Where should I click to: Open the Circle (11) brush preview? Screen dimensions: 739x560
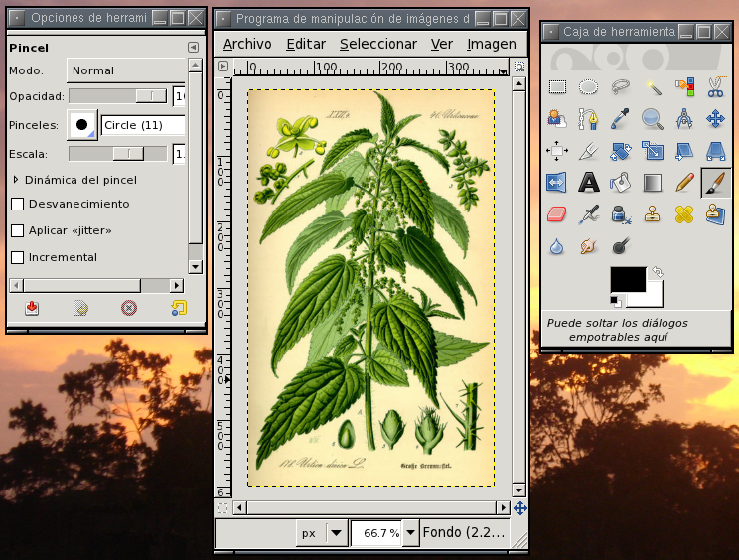[x=82, y=125]
